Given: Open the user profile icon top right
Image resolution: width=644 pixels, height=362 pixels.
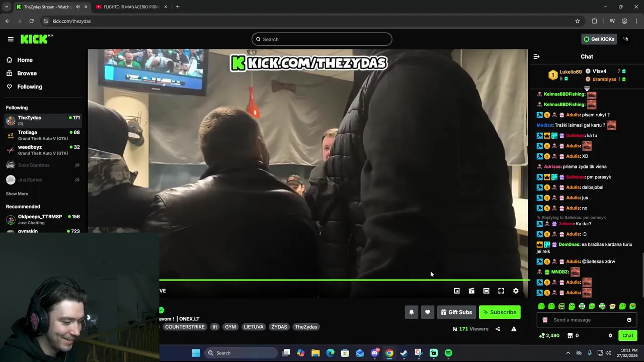Looking at the screenshot, I should pyautogui.click(x=625, y=39).
